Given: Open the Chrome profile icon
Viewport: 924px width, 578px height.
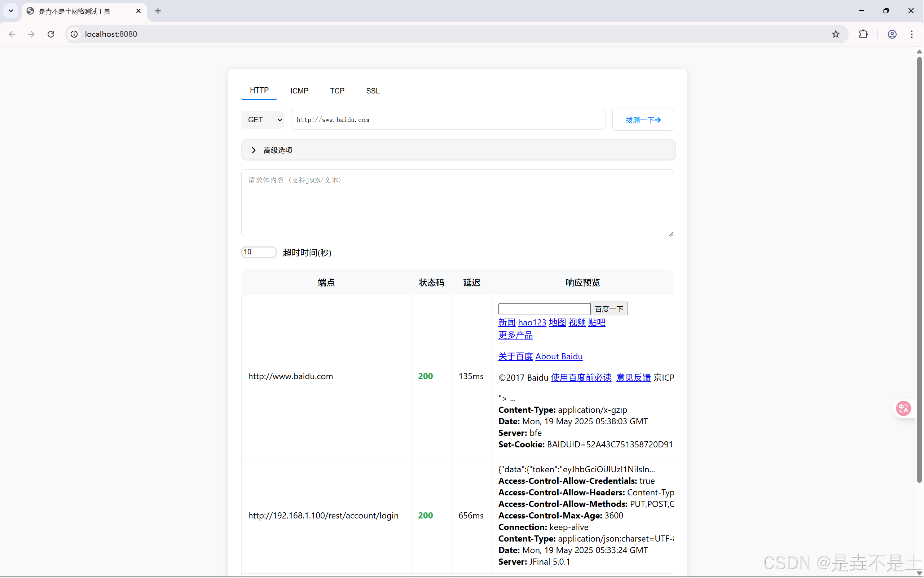Looking at the screenshot, I should [x=892, y=34].
